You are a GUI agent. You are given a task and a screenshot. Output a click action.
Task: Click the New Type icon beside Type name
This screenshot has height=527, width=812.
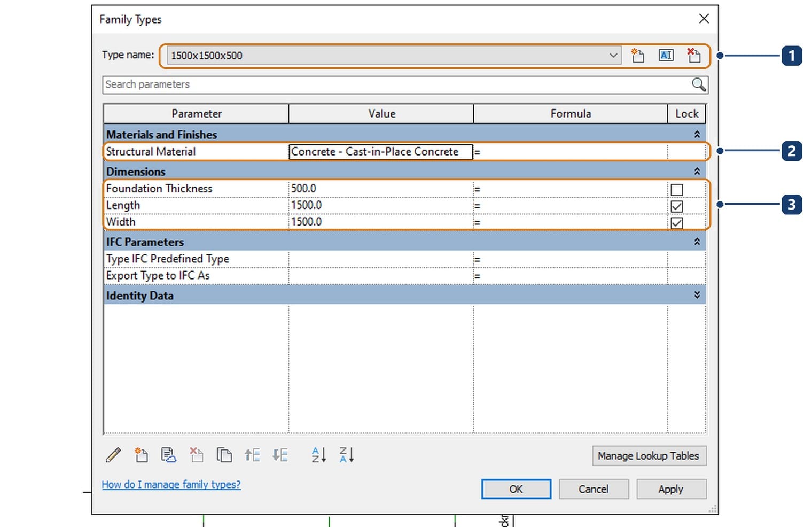(637, 55)
